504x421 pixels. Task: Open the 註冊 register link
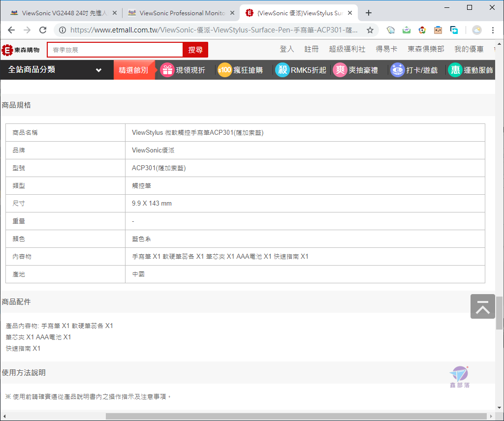pos(312,49)
